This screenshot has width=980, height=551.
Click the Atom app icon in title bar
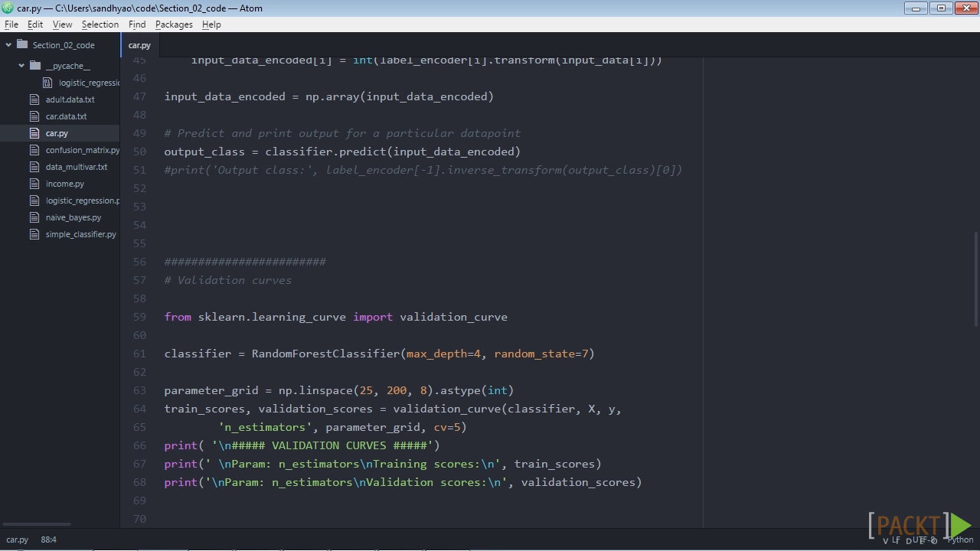click(8, 8)
